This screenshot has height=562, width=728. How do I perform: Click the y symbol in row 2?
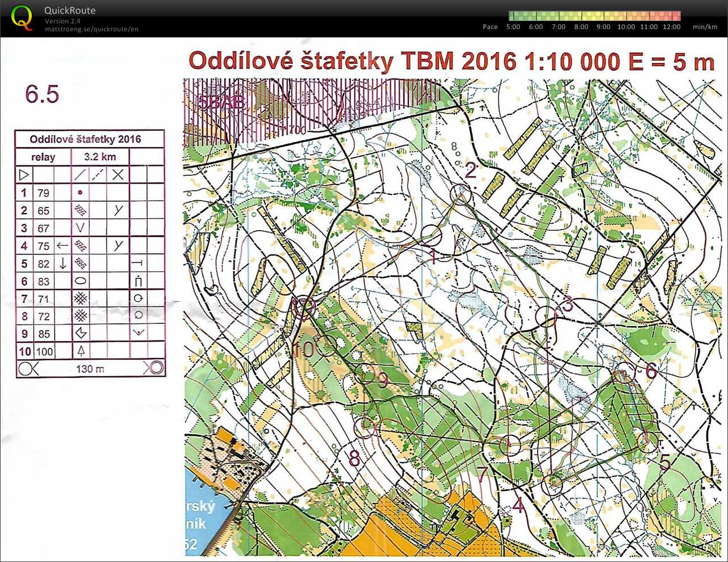pyautogui.click(x=118, y=210)
